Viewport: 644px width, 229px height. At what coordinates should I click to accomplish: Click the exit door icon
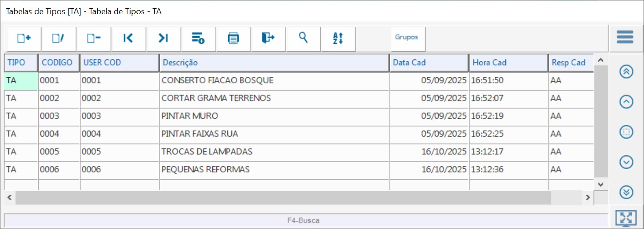(268, 38)
